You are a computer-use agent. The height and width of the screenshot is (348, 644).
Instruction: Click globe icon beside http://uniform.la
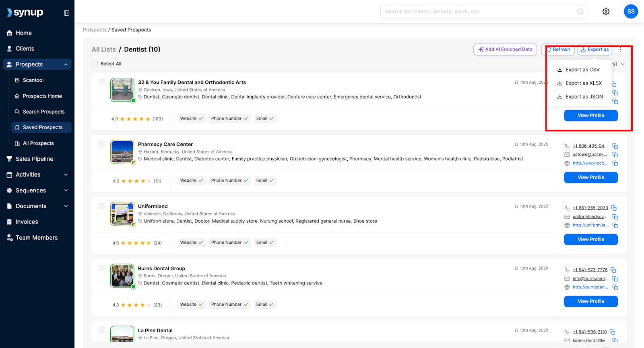567,225
